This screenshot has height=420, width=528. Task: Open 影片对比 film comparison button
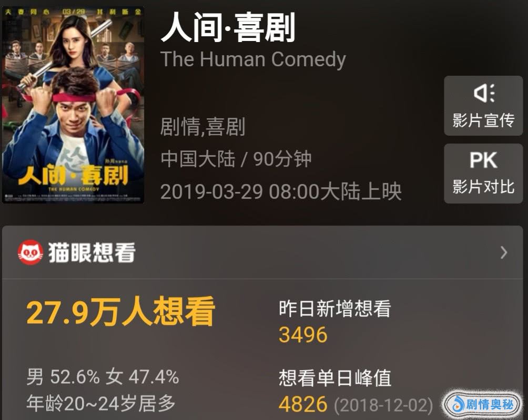coord(483,173)
